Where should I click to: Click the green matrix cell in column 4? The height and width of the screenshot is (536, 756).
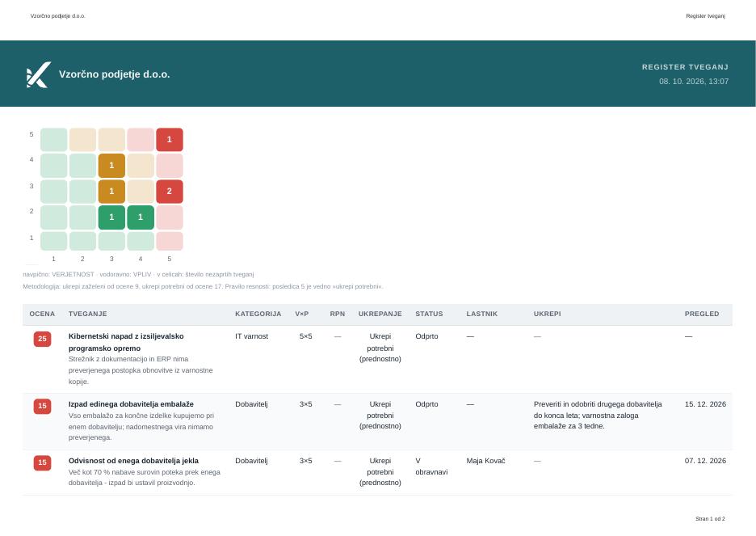click(x=141, y=217)
